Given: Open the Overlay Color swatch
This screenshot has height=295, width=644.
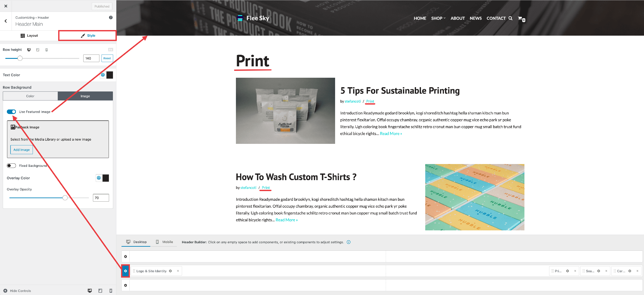Looking at the screenshot, I should (x=106, y=178).
